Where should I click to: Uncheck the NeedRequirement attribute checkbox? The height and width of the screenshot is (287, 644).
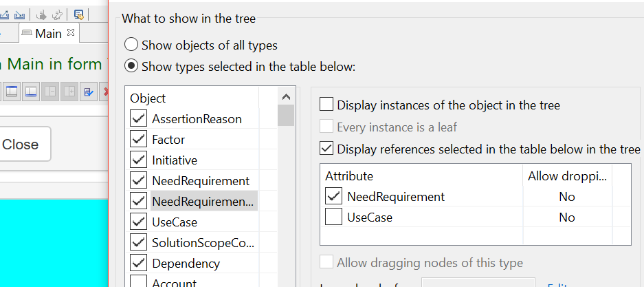(x=333, y=196)
